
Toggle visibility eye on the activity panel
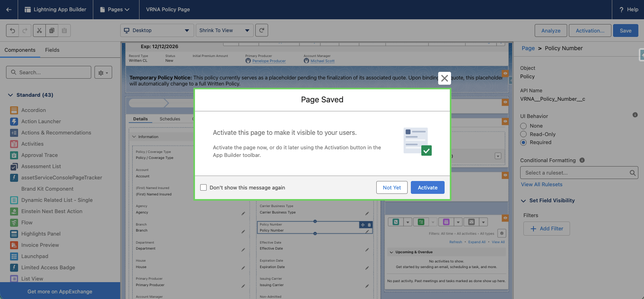tap(505, 218)
